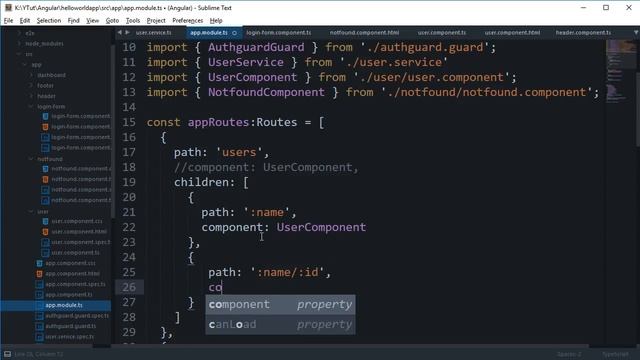
Task: Click 'appRoutes' on line 15
Action: point(218,122)
